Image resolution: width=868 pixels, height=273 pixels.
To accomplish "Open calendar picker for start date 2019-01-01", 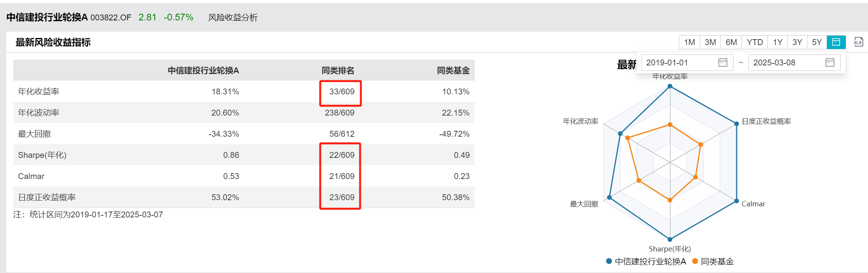I will 723,62.
